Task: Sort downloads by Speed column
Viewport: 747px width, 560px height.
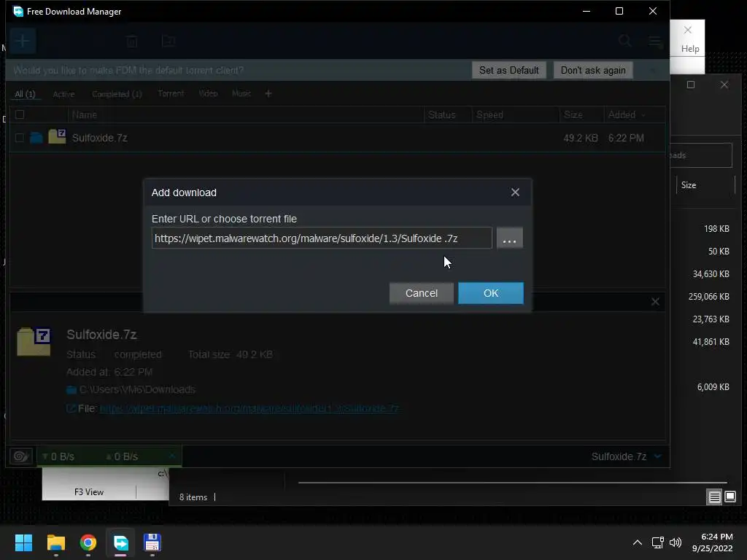Action: (x=489, y=114)
